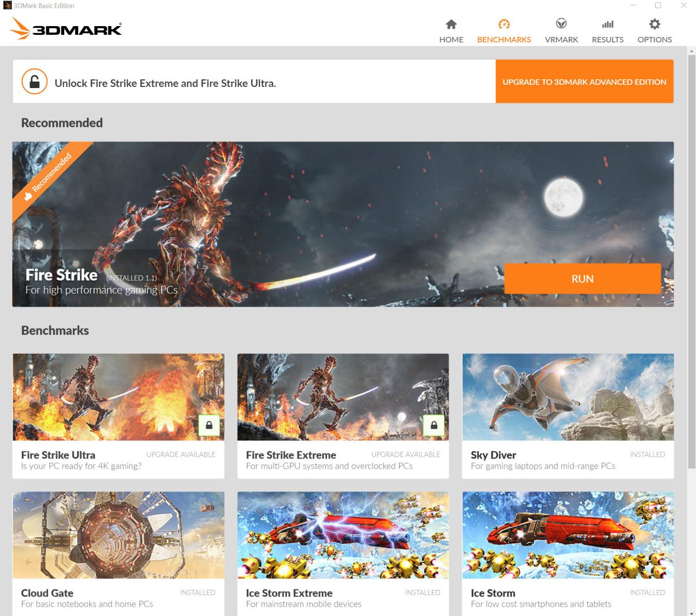Open the Ice Storm Extreme thumbnail
The image size is (696, 616).
tap(343, 535)
